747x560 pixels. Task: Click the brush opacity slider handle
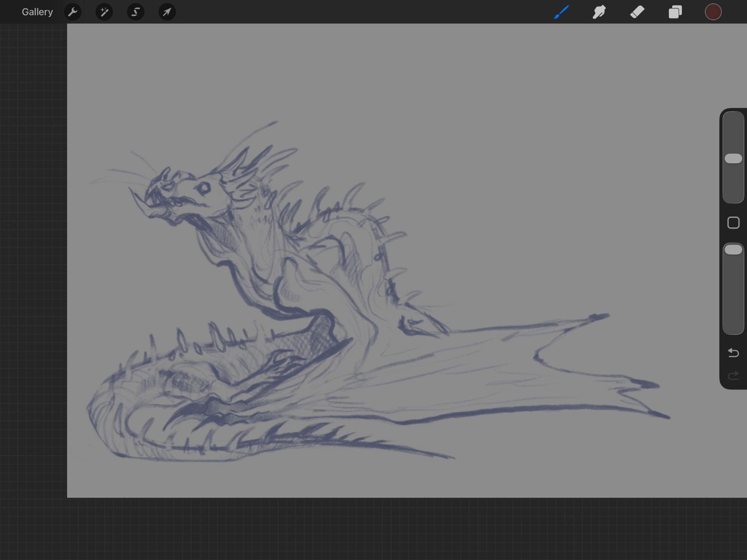[733, 250]
